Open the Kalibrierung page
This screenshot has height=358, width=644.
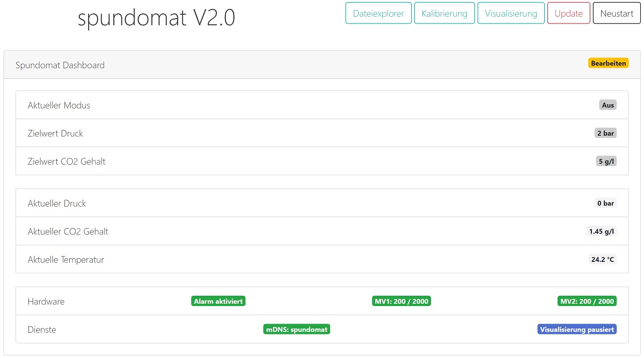[444, 13]
